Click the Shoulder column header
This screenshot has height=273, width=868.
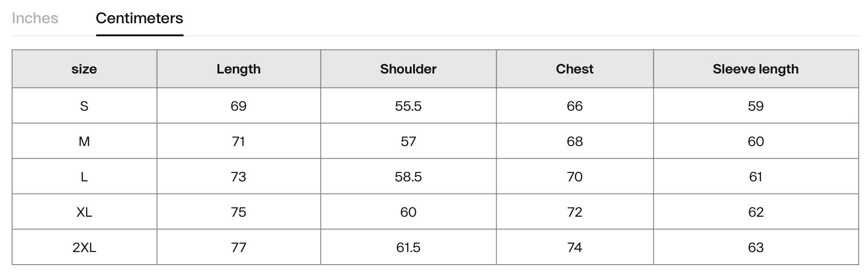(x=408, y=69)
